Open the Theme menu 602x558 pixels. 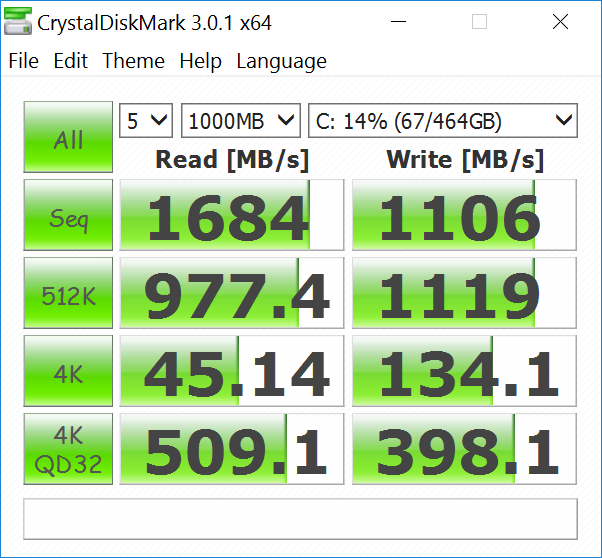pyautogui.click(x=134, y=61)
